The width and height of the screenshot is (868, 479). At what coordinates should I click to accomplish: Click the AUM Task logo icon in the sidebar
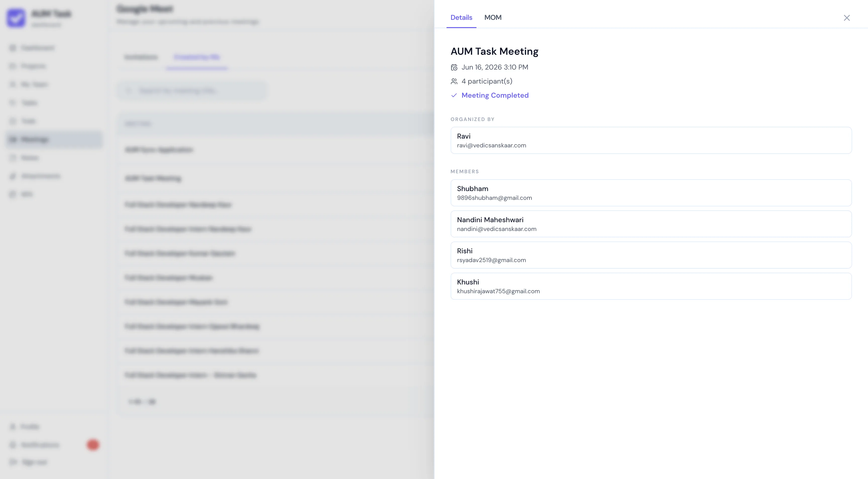(x=16, y=18)
